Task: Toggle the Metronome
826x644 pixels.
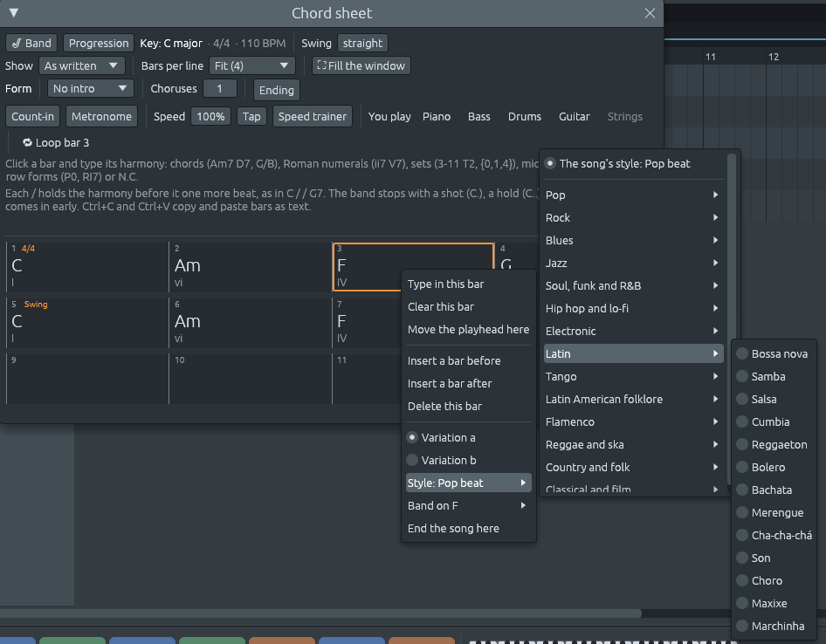Action: [x=101, y=116]
